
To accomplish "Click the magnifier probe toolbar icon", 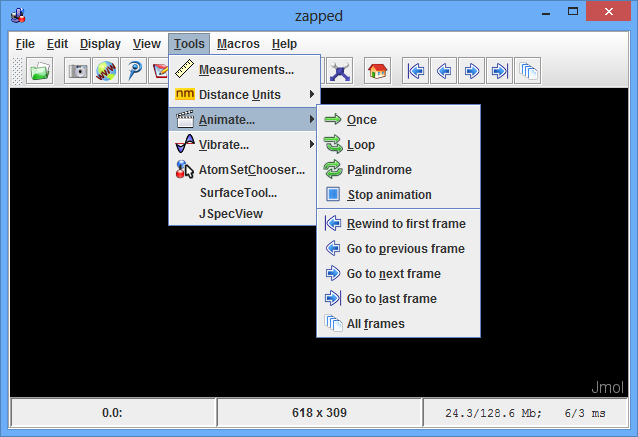I will click(133, 71).
